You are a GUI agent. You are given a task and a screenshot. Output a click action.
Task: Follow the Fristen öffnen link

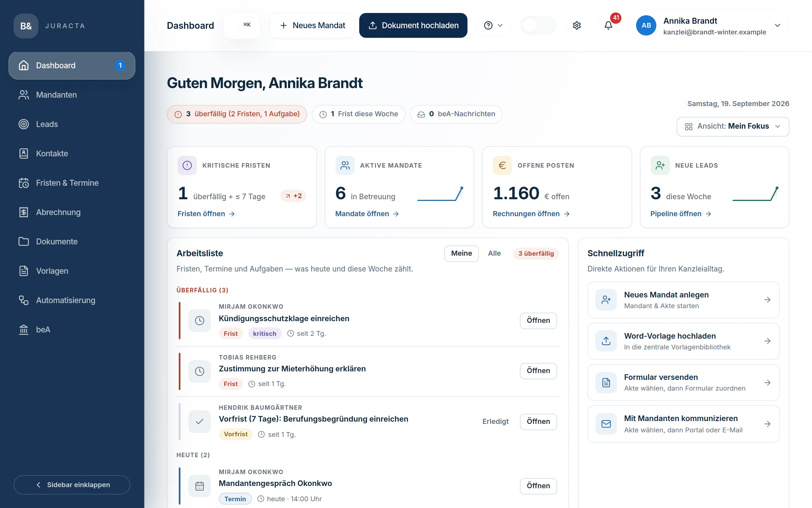point(206,214)
